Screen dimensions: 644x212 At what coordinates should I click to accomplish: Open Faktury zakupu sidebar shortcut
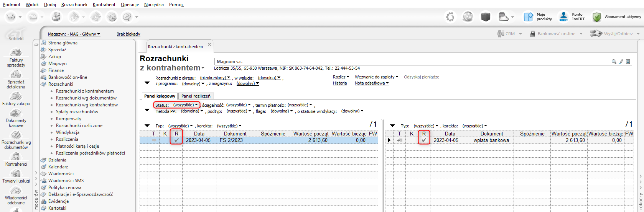coord(16,99)
